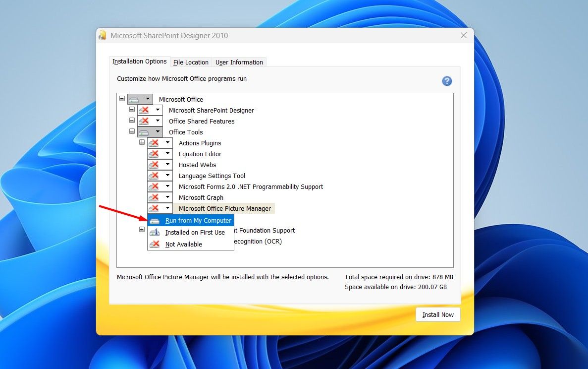The width and height of the screenshot is (588, 369).
Task: Collapse the Microsoft Office root node
Action: (x=122, y=99)
